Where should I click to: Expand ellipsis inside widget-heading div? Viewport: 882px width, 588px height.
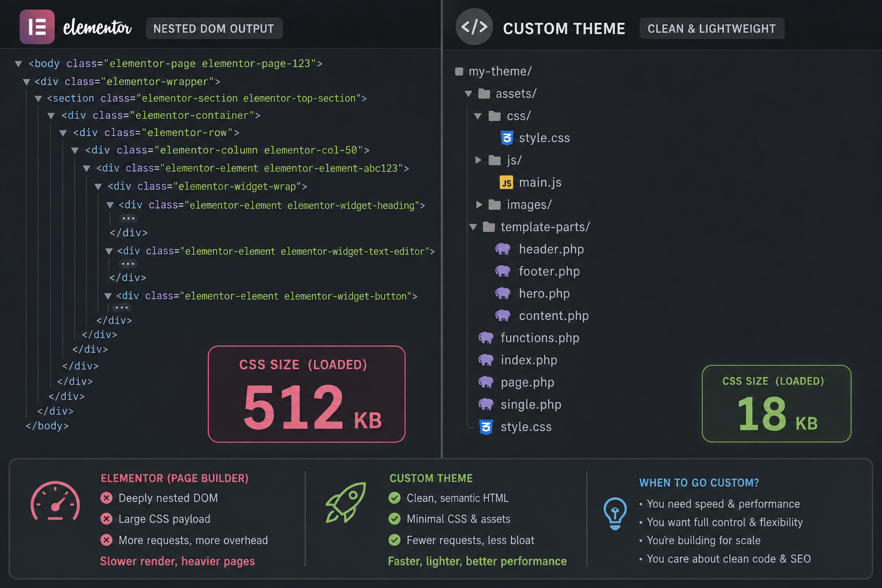click(129, 218)
